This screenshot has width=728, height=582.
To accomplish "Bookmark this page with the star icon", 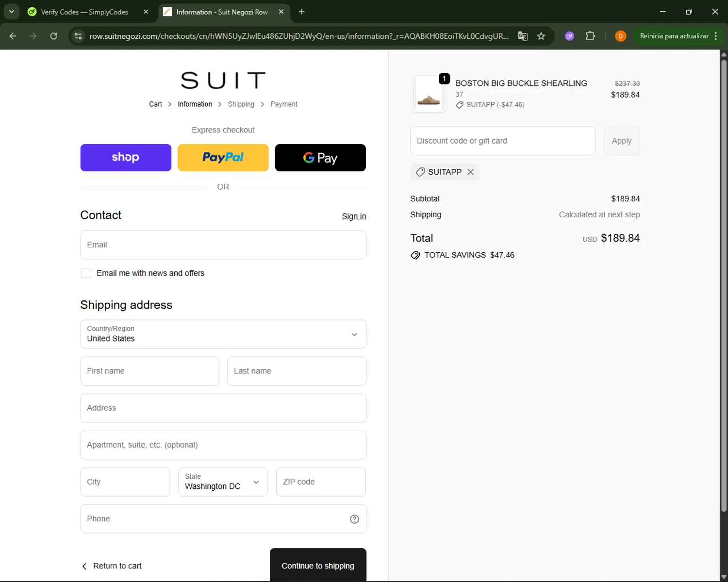I will click(x=541, y=36).
